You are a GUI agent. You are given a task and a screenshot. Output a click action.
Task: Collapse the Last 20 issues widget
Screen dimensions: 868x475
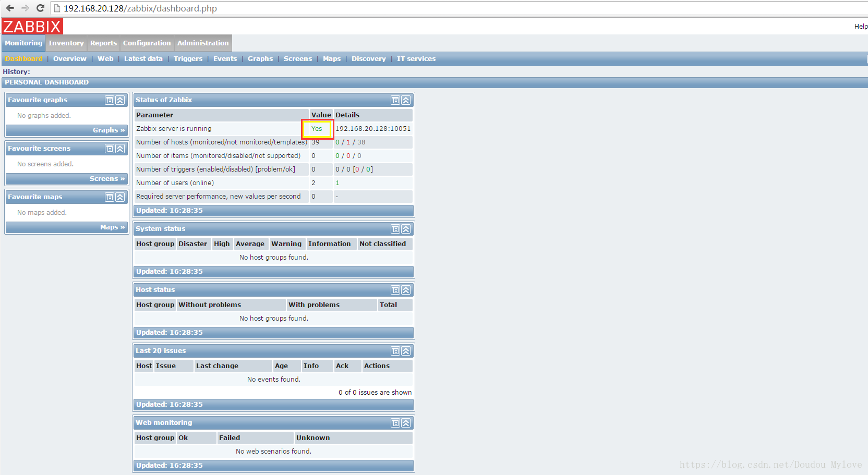pos(406,351)
